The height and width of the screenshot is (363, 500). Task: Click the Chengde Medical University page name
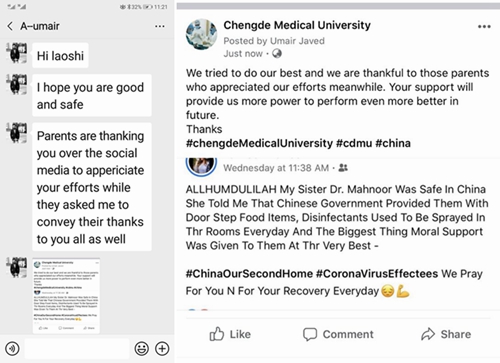click(297, 25)
